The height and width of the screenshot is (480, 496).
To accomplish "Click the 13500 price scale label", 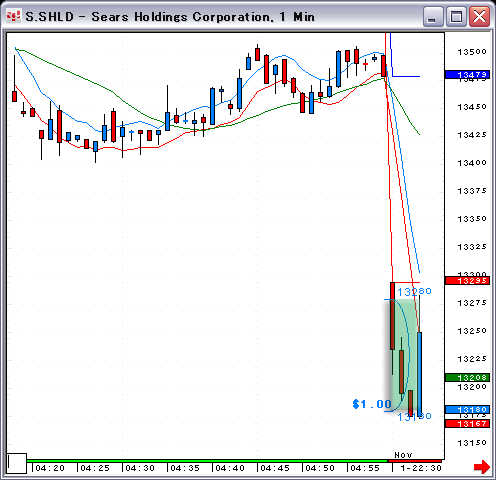I will coord(472,52).
